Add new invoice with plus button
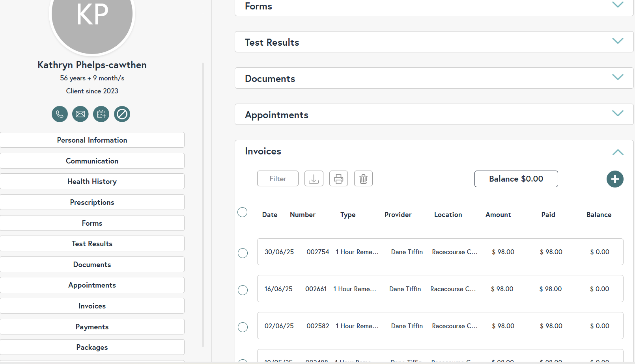 614,179
